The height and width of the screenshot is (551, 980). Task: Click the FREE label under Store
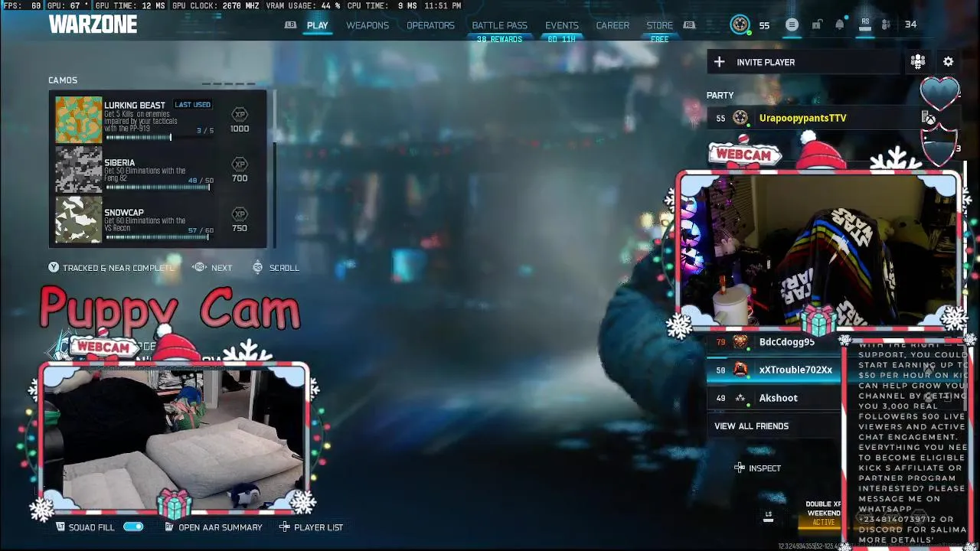(659, 39)
